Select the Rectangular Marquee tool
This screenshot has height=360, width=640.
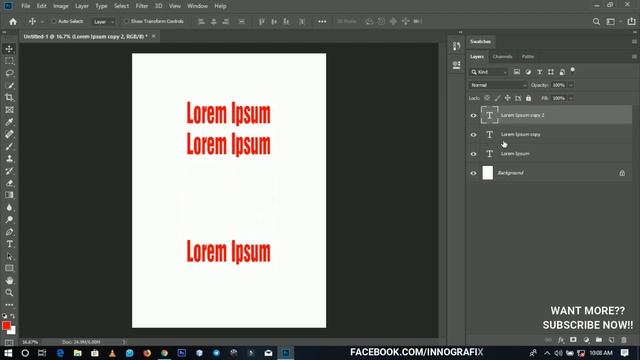(9, 61)
